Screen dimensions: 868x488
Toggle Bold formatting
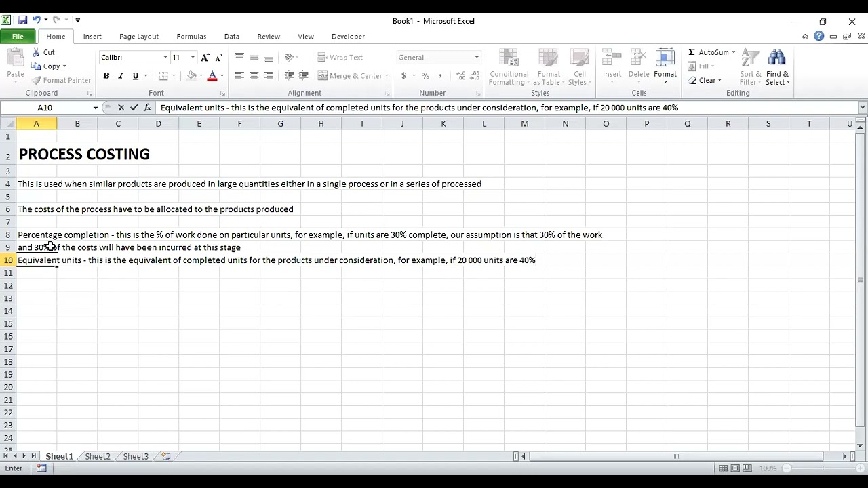pyautogui.click(x=106, y=76)
